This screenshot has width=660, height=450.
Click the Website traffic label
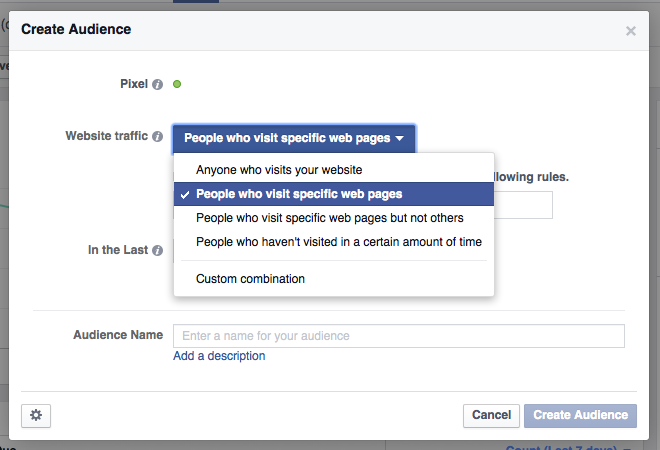point(107,136)
